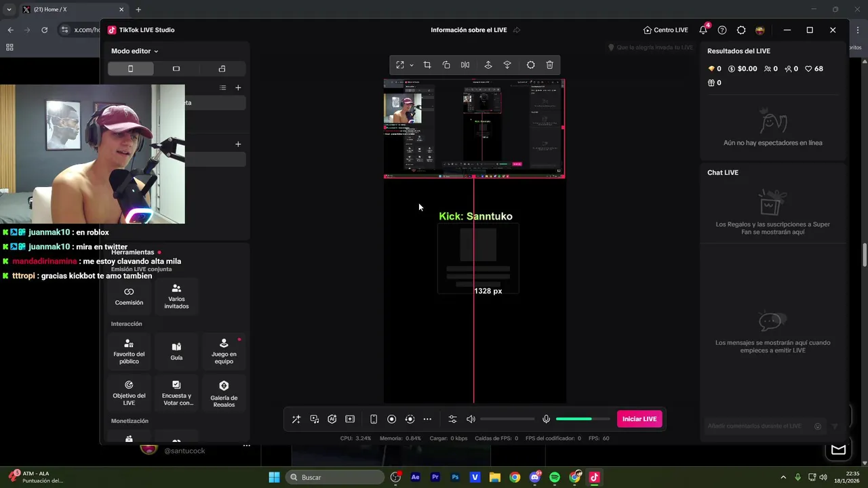The width and height of the screenshot is (868, 488).
Task: Delete the selected source
Action: 549,65
